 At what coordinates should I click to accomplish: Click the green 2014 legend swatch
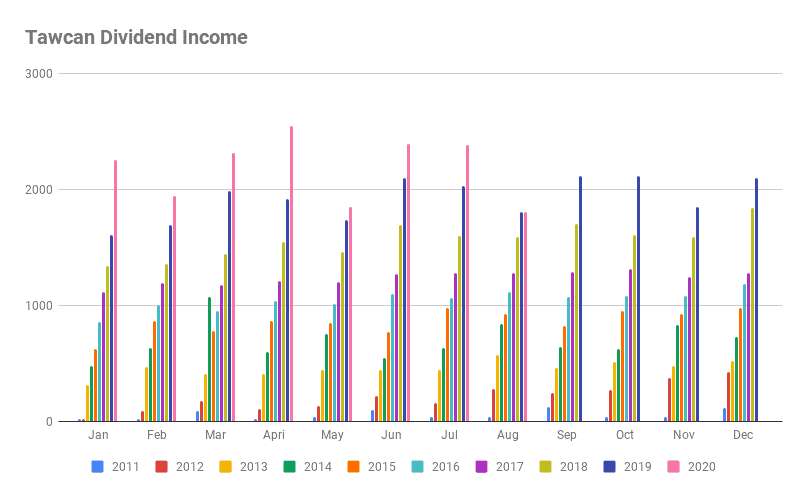pos(289,466)
